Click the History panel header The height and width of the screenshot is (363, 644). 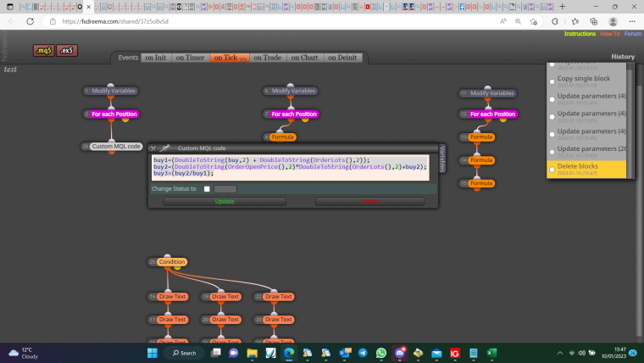click(x=623, y=57)
